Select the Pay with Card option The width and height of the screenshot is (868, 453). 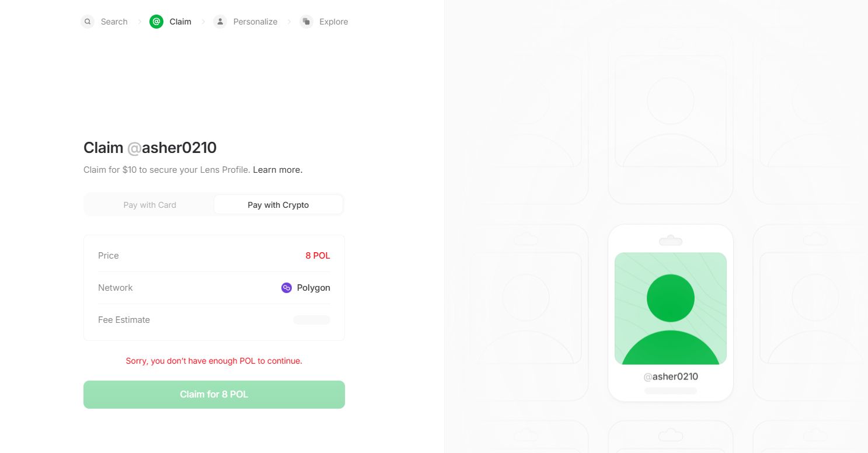[150, 205]
